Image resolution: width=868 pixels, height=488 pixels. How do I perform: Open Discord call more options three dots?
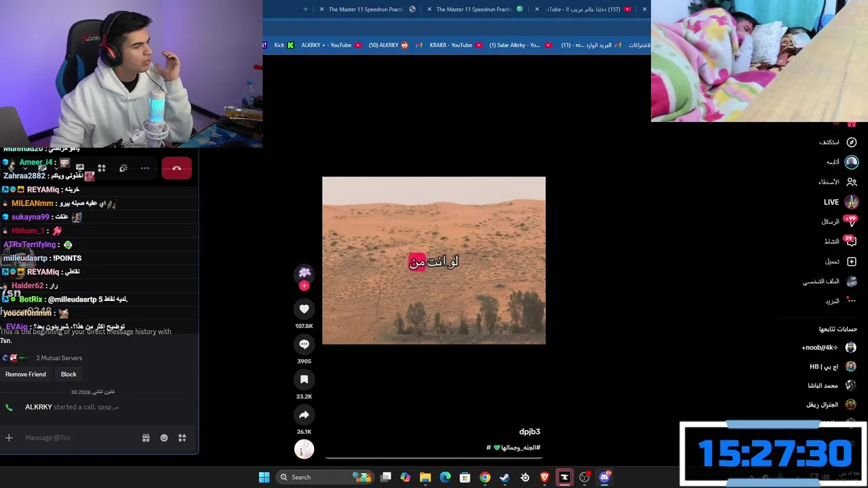[x=145, y=168]
